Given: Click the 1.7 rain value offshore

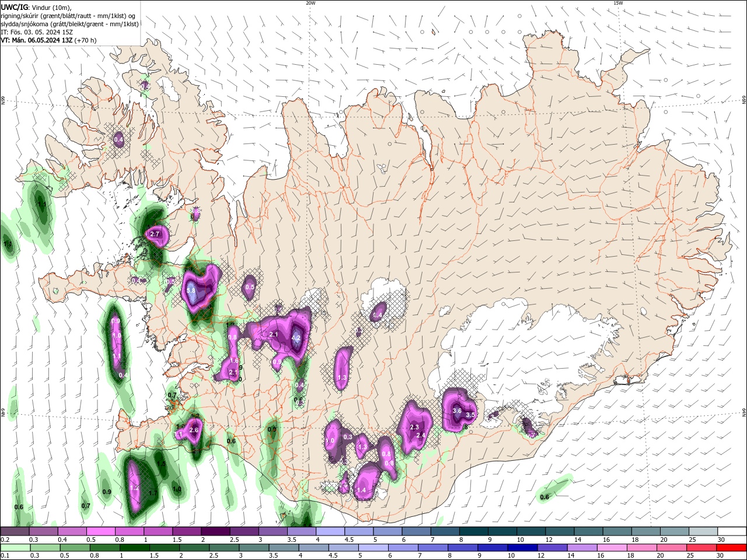Looking at the screenshot, I should [153, 493].
